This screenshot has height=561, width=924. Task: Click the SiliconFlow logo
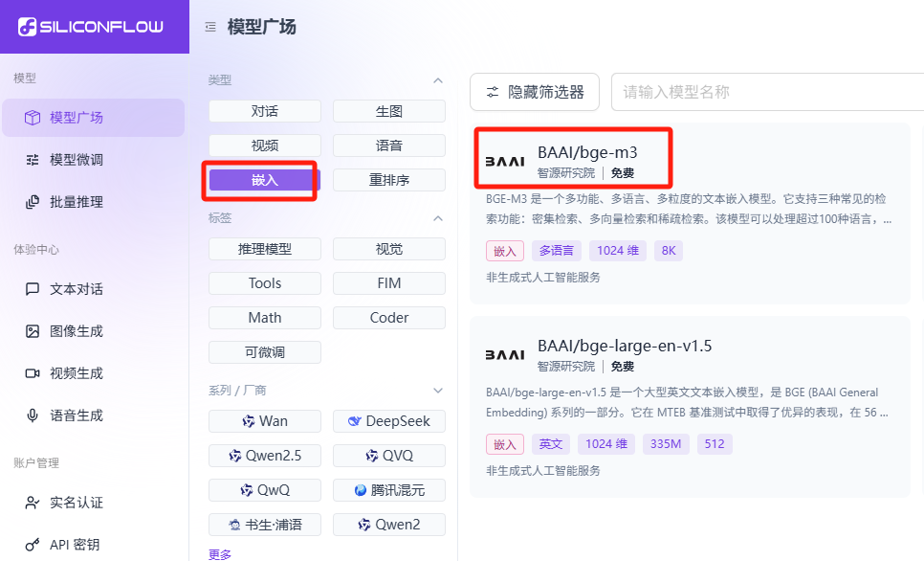[x=91, y=27]
